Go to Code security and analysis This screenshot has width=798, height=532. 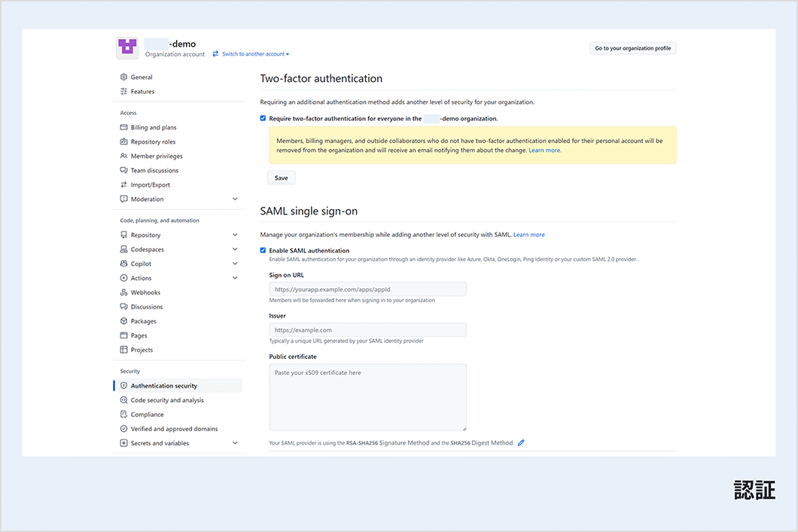[167, 400]
